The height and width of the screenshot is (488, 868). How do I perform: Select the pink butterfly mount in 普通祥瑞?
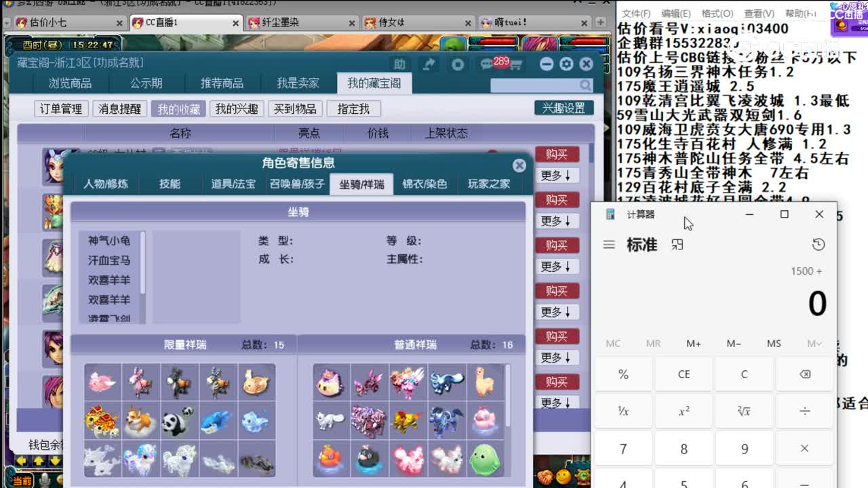370,383
